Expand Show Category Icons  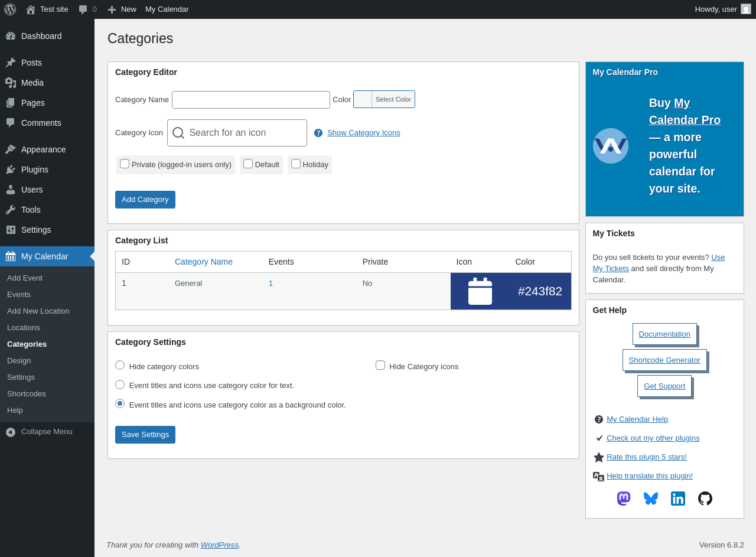pyautogui.click(x=363, y=132)
